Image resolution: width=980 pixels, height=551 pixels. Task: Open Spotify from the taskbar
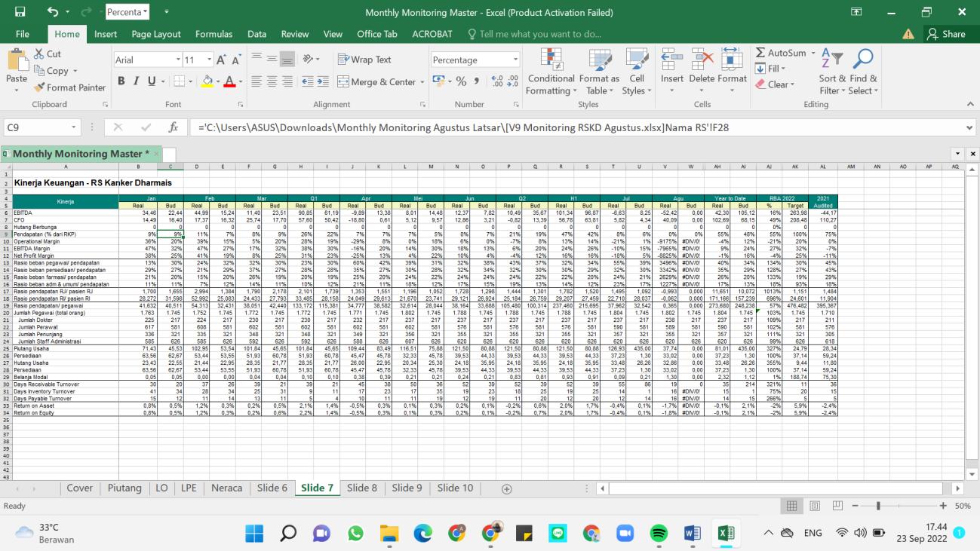tap(658, 533)
